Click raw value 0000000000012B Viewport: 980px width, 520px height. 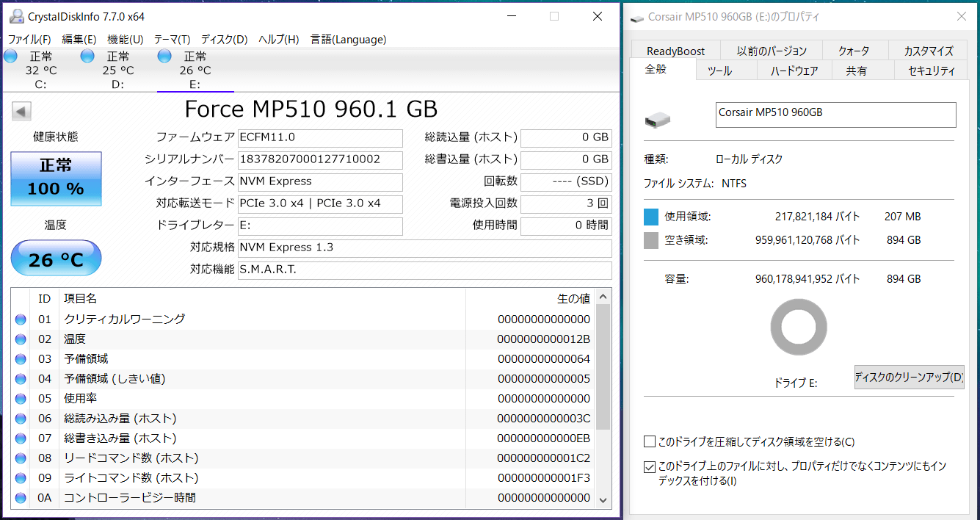click(544, 339)
